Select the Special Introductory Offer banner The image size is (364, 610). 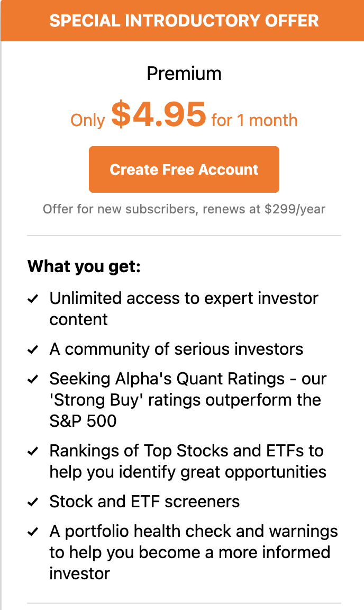pos(183,21)
